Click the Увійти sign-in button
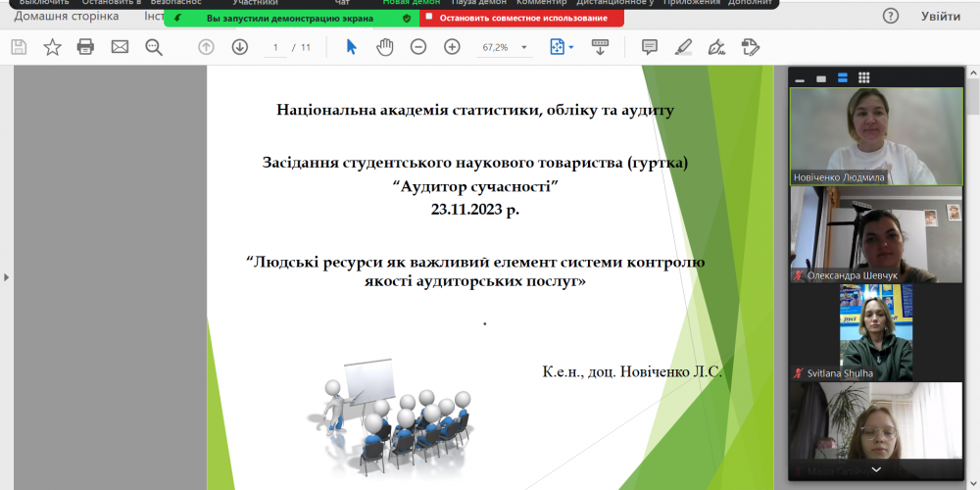The width and height of the screenshot is (980, 490). [941, 17]
